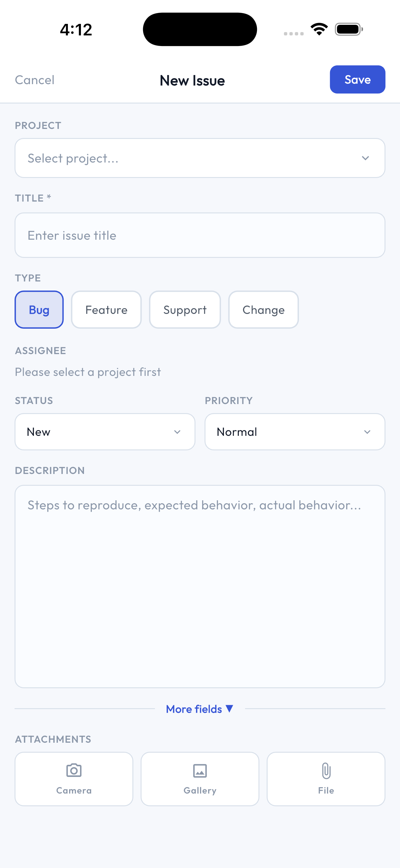Click into the Description text area
Viewport: 400px width, 868px height.
200,586
